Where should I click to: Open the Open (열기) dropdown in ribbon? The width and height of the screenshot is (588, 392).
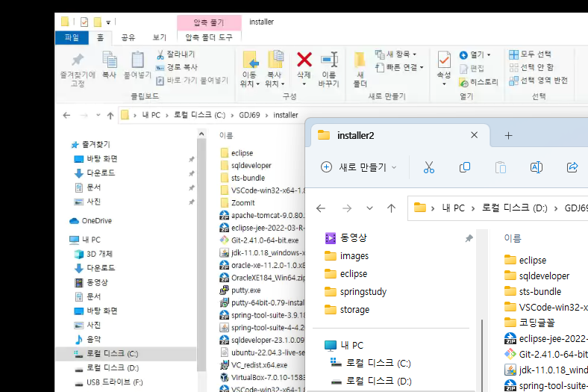tap(475, 55)
